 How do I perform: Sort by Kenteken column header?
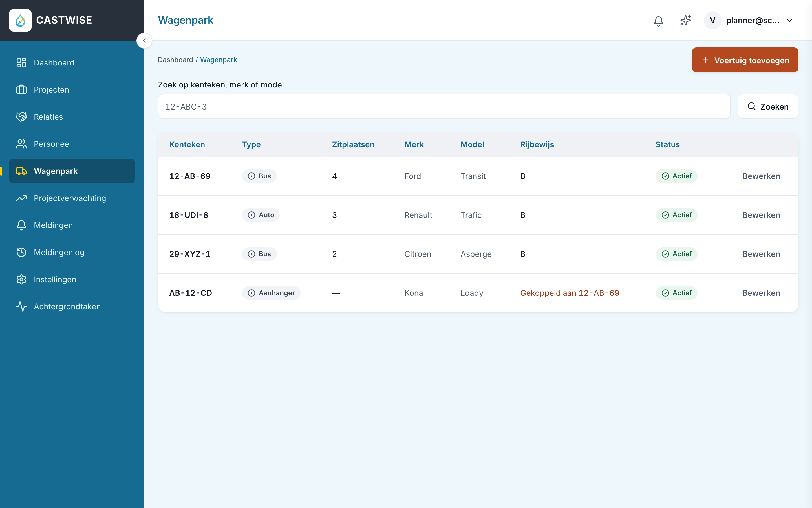187,144
